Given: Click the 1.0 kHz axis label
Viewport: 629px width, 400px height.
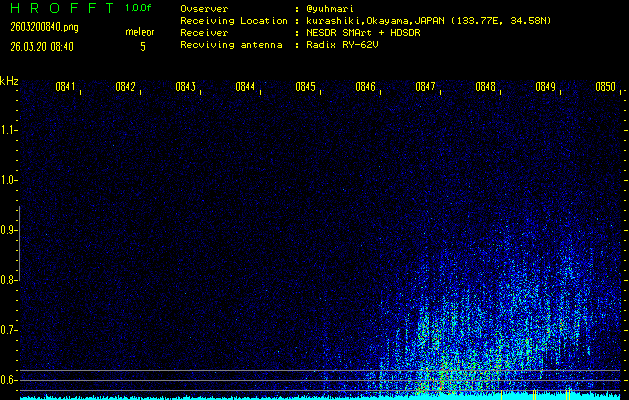Looking at the screenshot, I should (x=8, y=180).
